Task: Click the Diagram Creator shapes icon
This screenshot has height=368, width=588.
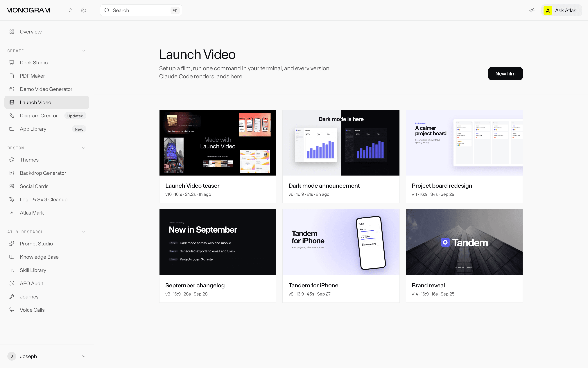Action: [12, 116]
